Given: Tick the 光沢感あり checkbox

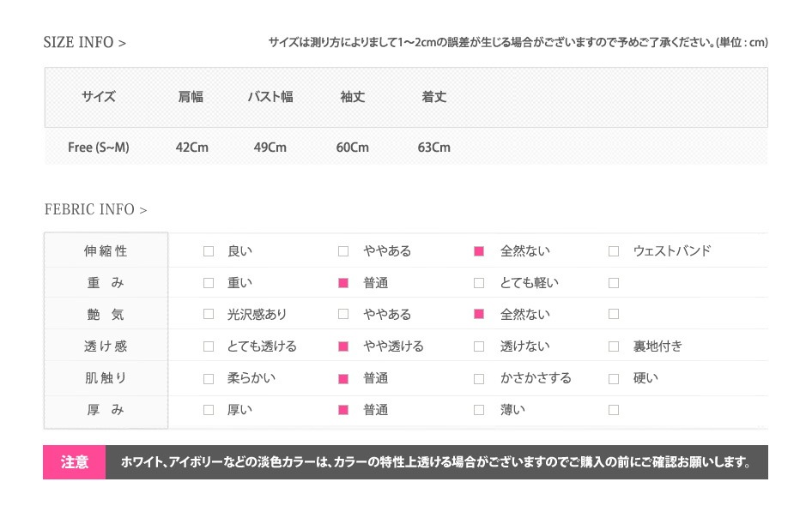Looking at the screenshot, I should tap(209, 314).
